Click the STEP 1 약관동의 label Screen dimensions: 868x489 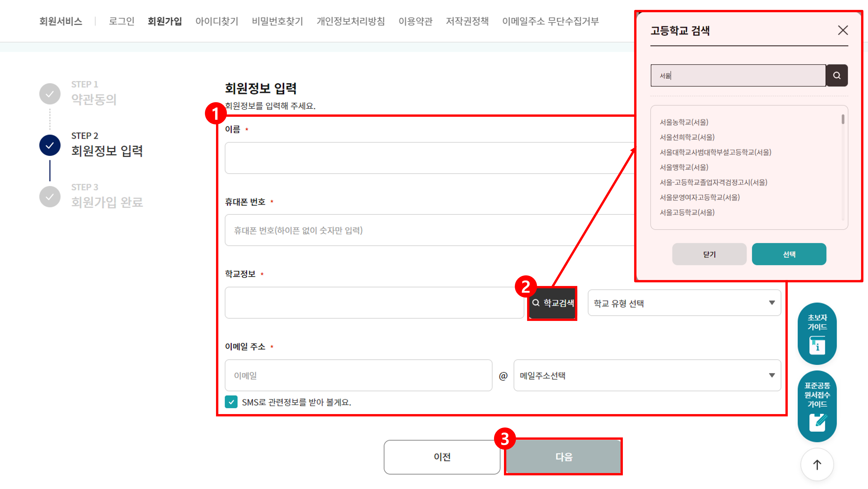(x=94, y=93)
